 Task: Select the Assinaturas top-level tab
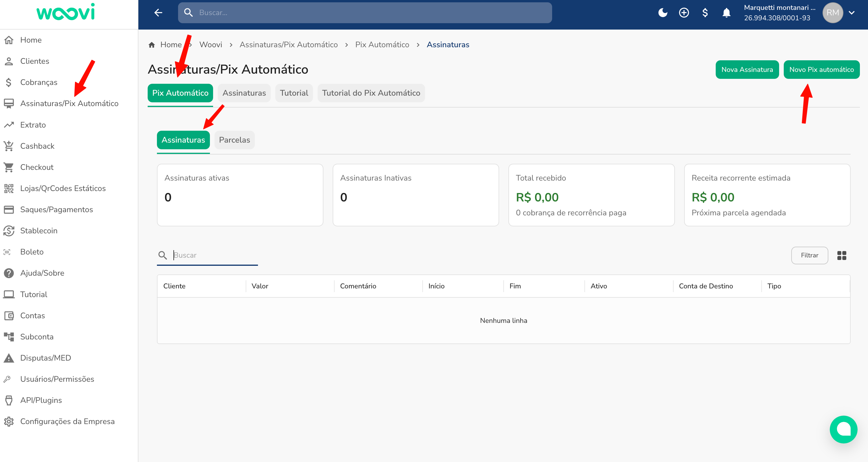click(244, 93)
